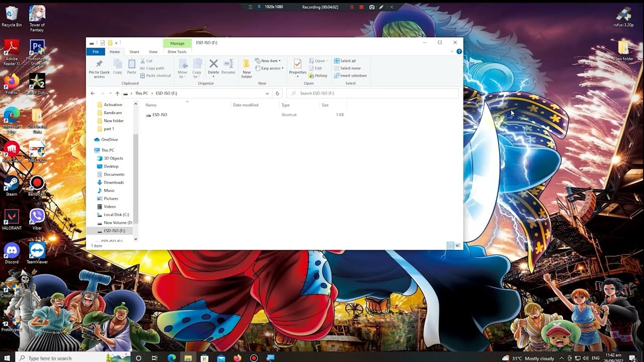Open Microsoft Edge from the taskbar

(172, 358)
